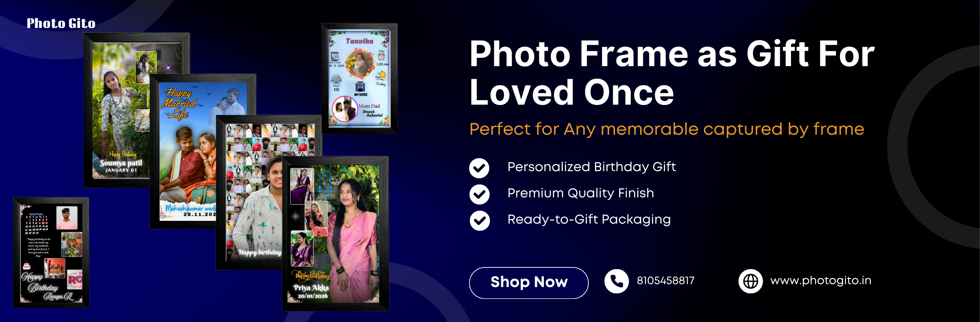This screenshot has width=980, height=322.
Task: Click phone number 8105458817
Action: click(665, 281)
